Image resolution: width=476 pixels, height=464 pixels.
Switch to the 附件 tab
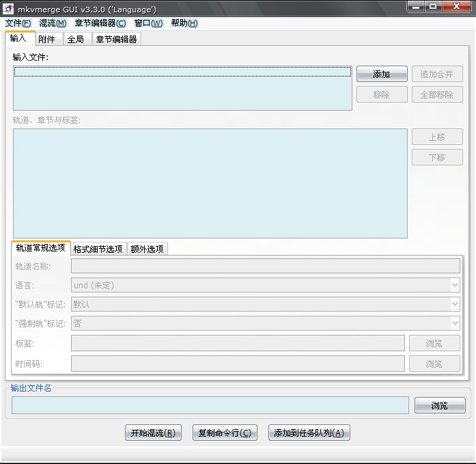[48, 39]
